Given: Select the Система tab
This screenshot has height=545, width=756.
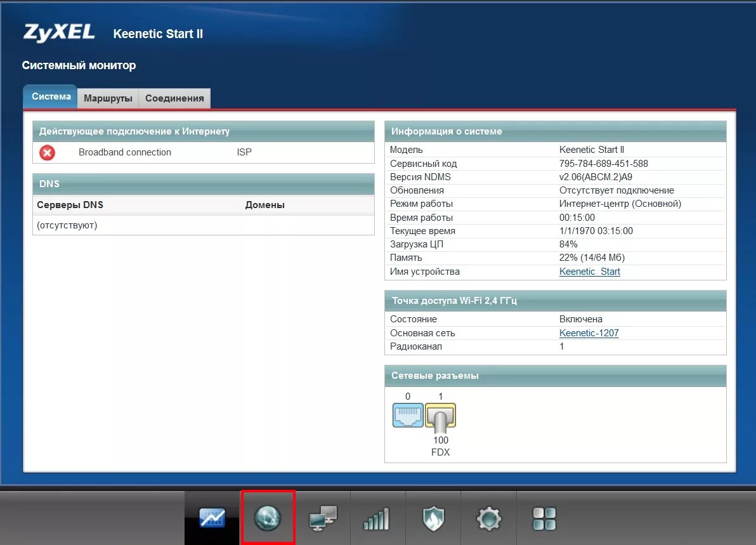Looking at the screenshot, I should tap(51, 96).
